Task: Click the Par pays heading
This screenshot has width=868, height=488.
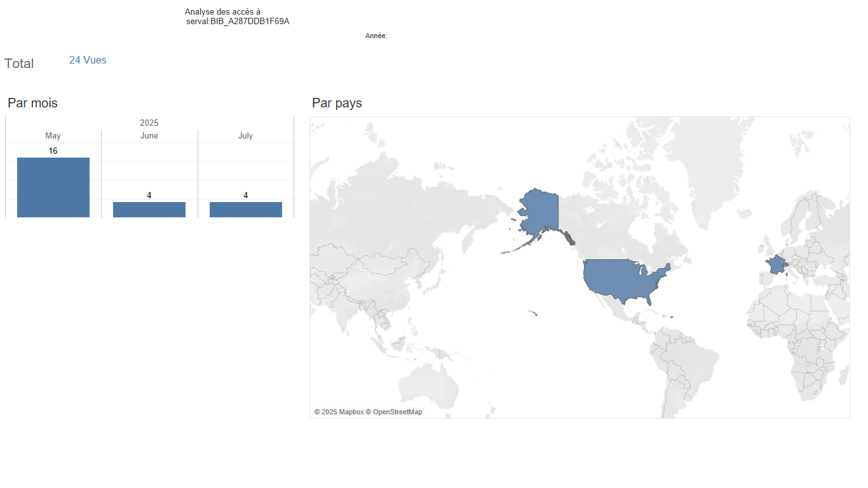Action: click(x=337, y=103)
